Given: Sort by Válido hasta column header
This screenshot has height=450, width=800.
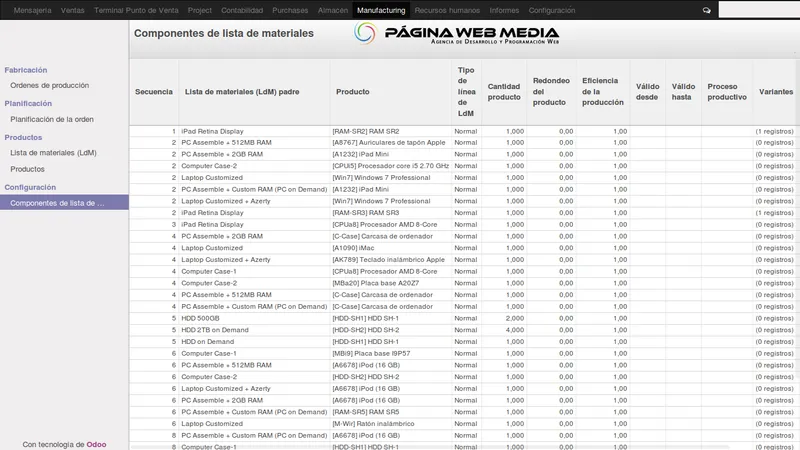Looking at the screenshot, I should click(x=683, y=92).
